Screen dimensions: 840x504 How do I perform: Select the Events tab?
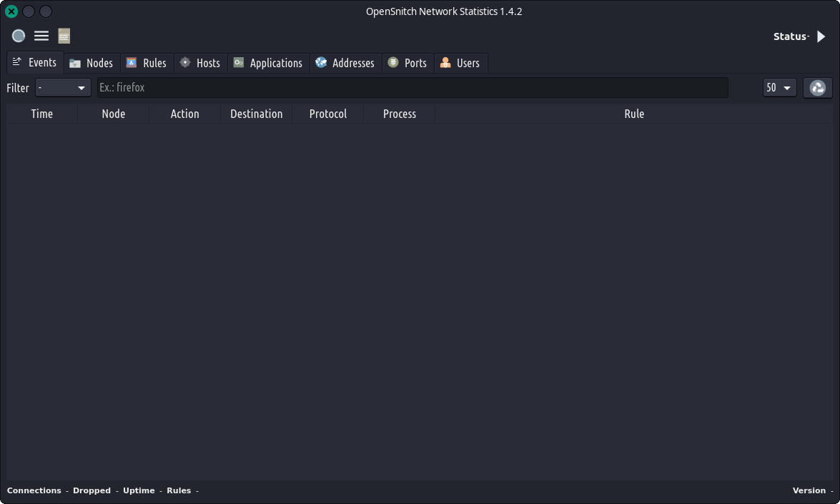[35, 63]
